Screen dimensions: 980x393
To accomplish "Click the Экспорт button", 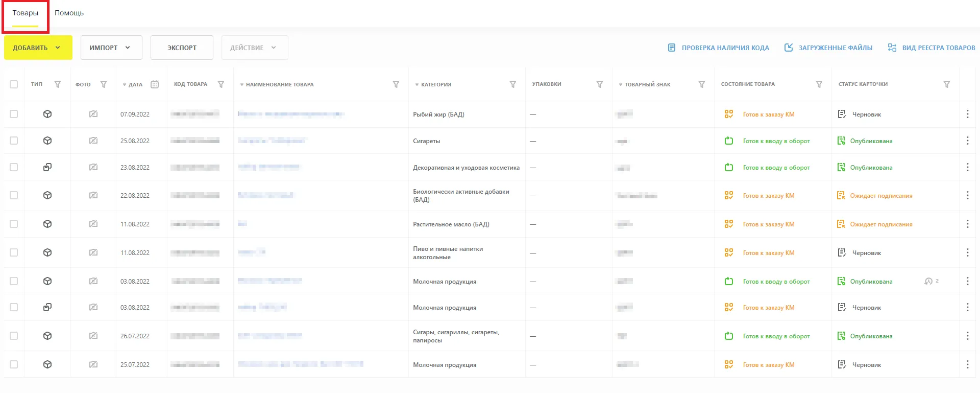I will coord(182,48).
